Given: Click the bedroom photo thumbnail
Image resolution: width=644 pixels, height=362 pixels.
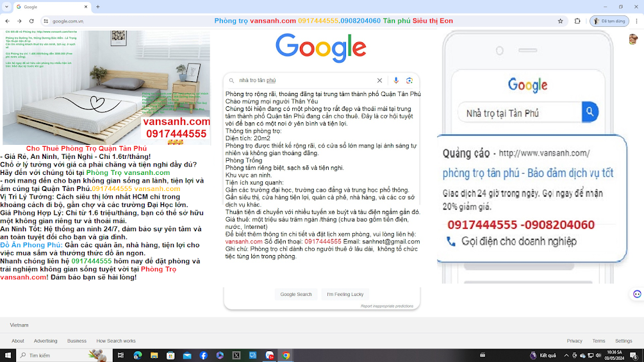Looking at the screenshot, I should coord(106,87).
